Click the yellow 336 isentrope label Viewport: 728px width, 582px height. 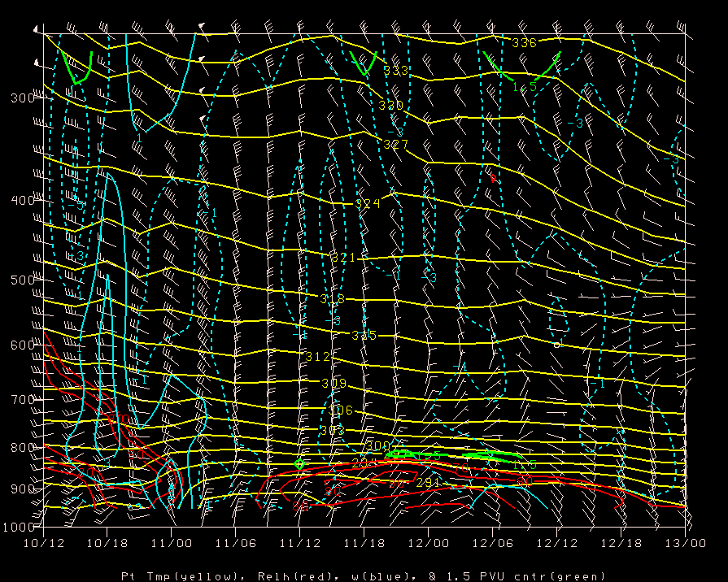pyautogui.click(x=525, y=42)
